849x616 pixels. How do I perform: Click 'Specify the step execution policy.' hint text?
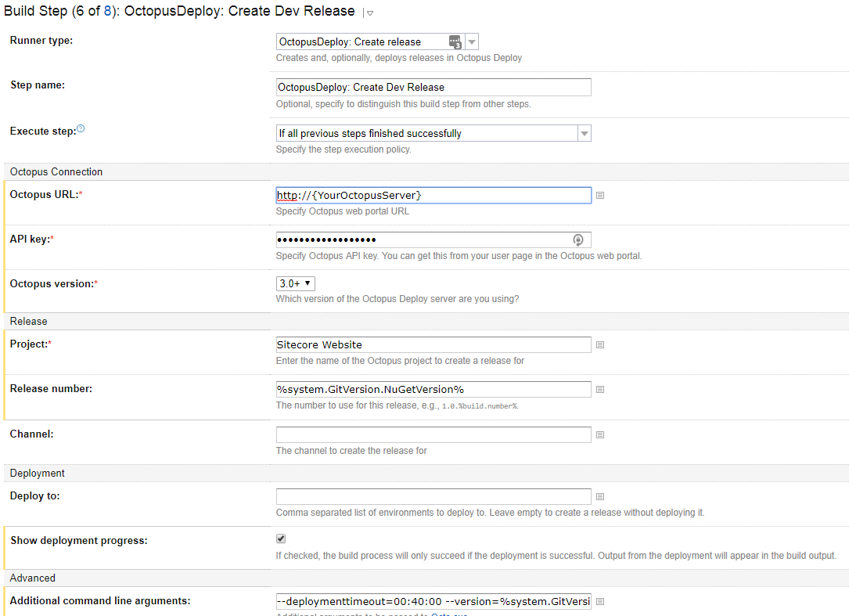pos(344,149)
